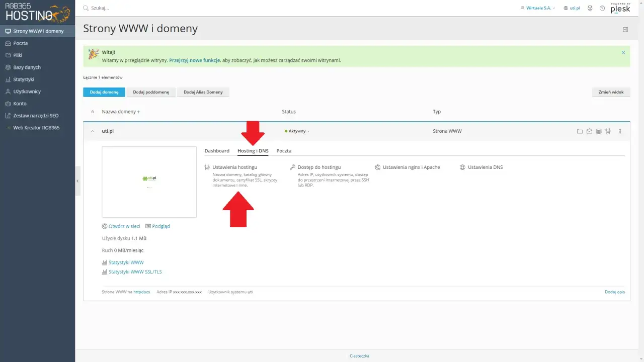Click the Typ column header
644x362 pixels.
437,112
